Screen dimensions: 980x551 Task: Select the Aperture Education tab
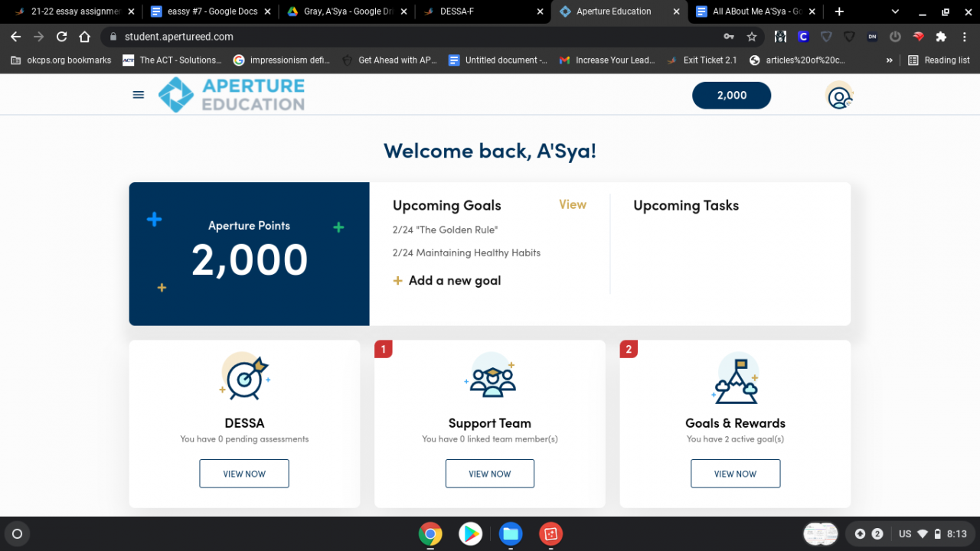619,11
